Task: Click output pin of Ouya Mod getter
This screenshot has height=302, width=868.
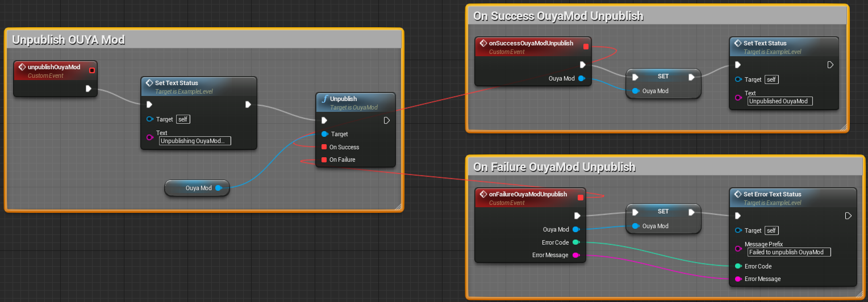Action: pos(218,188)
